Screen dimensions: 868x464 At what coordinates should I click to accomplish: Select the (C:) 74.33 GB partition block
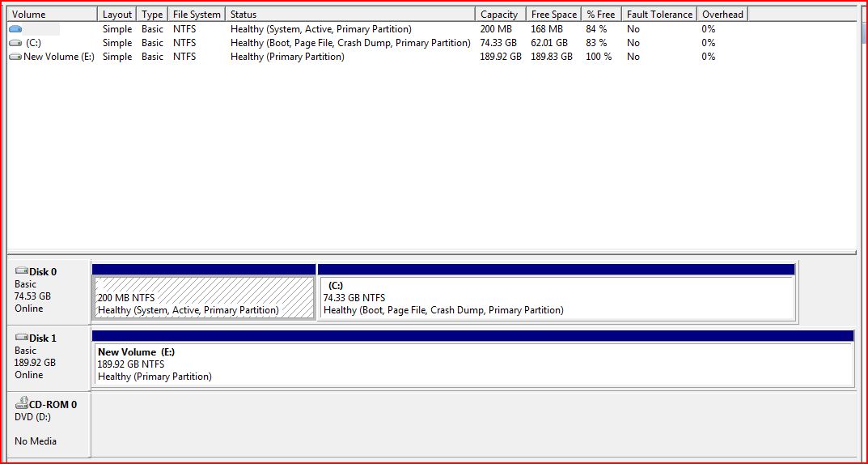click(556, 297)
